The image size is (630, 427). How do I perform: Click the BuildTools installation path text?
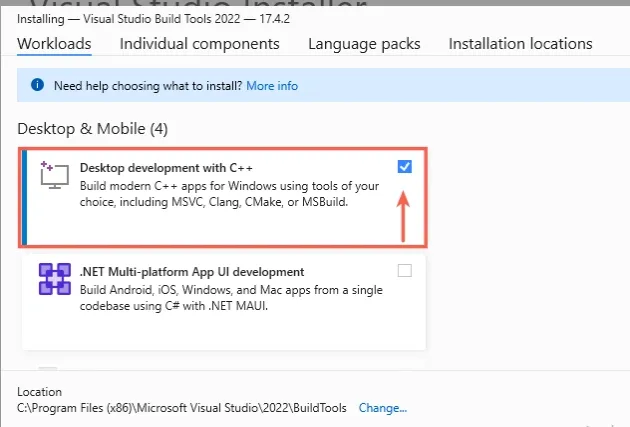coord(184,408)
